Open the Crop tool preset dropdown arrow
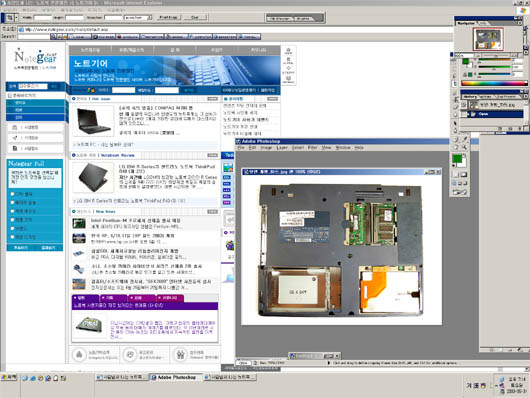 pyautogui.click(x=16, y=17)
